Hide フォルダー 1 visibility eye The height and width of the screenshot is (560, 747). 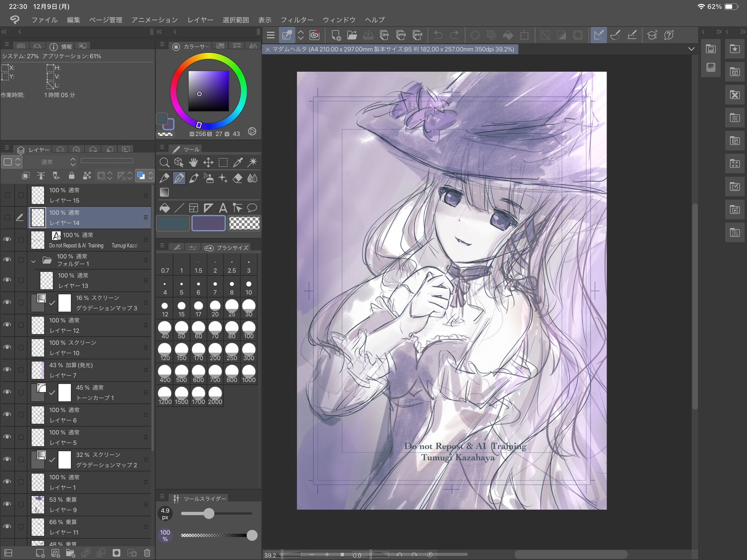7,260
